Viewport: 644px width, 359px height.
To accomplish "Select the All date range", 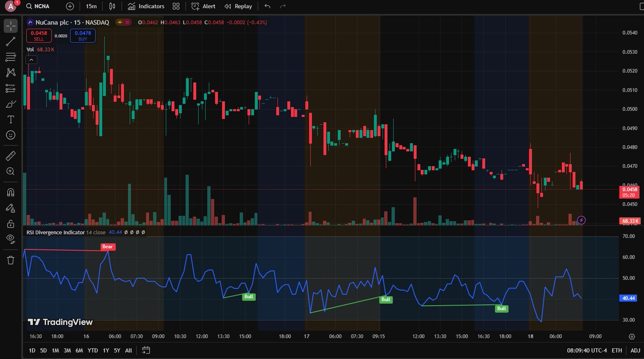I will pos(128,350).
